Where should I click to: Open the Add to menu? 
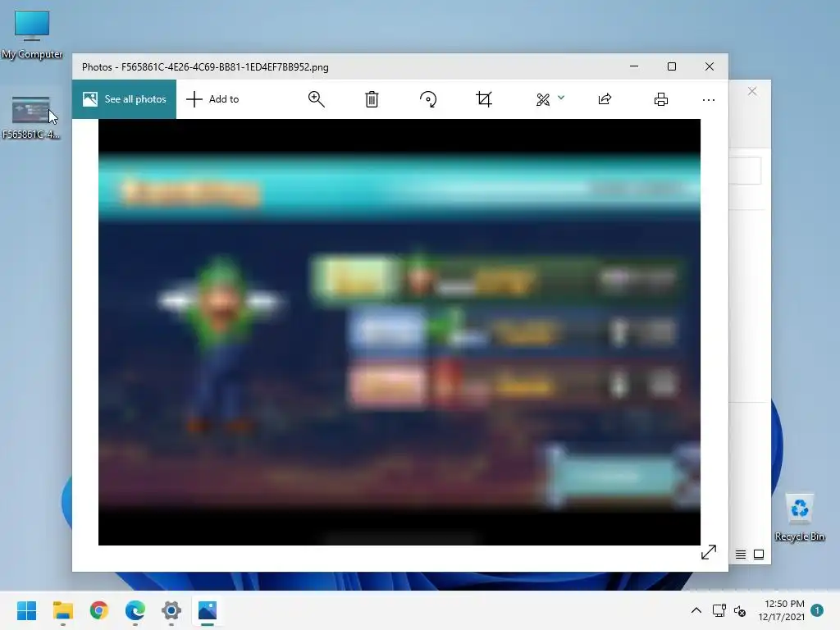tap(212, 99)
